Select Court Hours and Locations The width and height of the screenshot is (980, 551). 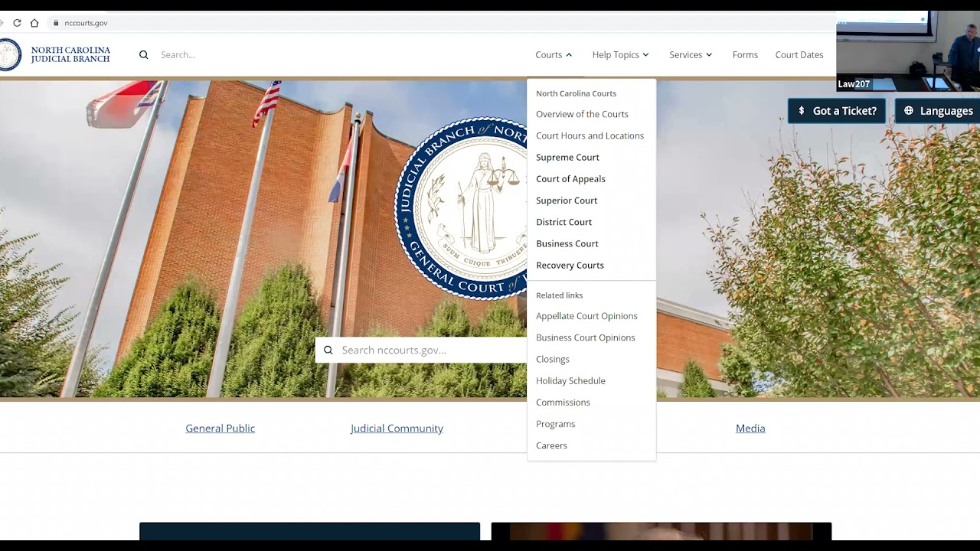[590, 135]
